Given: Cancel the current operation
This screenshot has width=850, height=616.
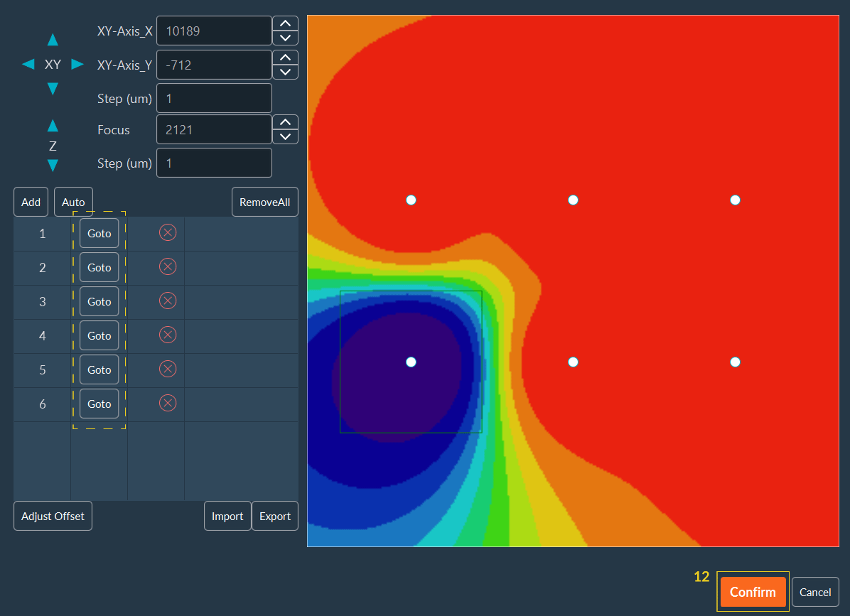Looking at the screenshot, I should (x=815, y=591).
